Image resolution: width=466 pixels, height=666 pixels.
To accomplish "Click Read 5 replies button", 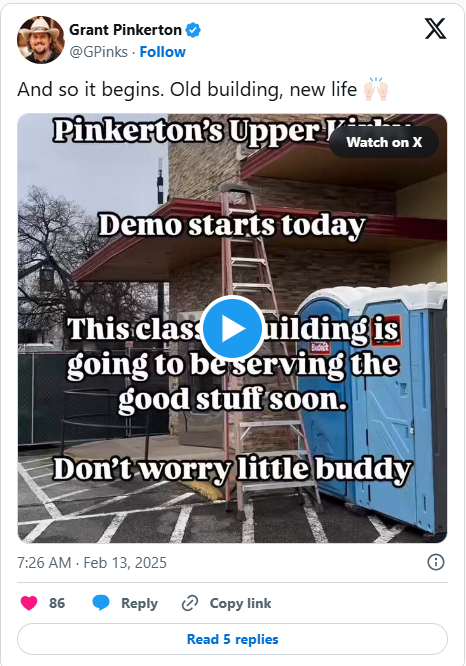I will (232, 639).
